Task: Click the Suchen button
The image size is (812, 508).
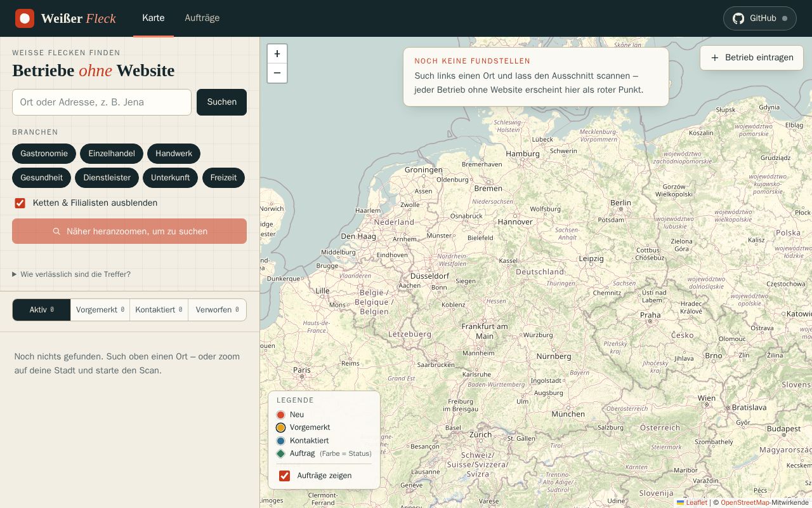Action: tap(221, 102)
